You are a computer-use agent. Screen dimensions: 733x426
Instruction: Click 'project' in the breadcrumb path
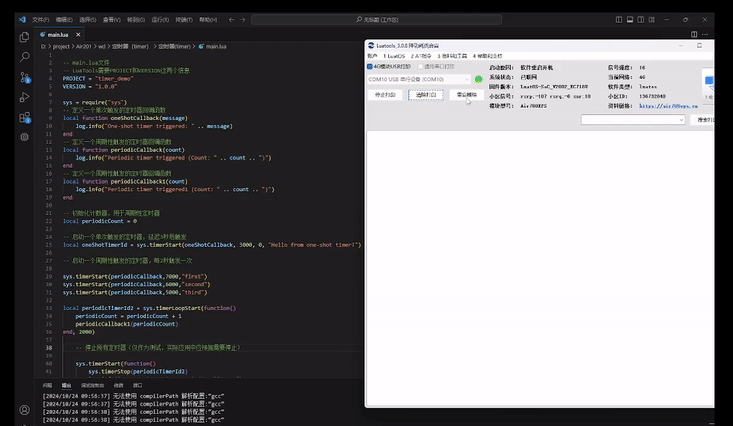[x=61, y=46]
